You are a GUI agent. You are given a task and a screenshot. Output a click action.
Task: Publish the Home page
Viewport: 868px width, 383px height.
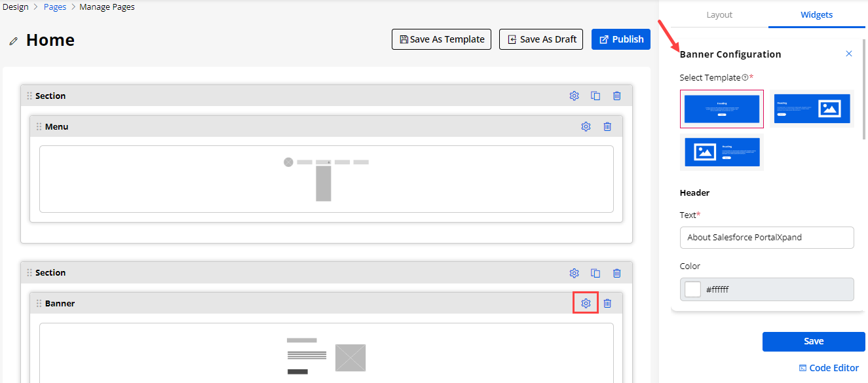tap(620, 39)
